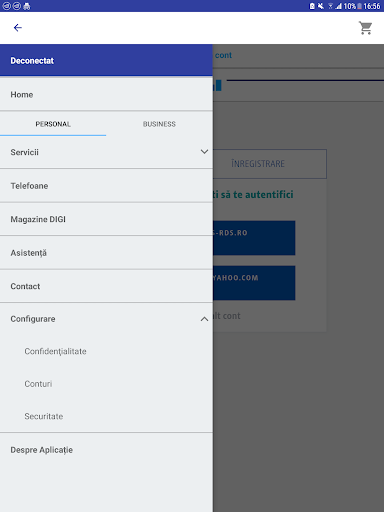The width and height of the screenshot is (384, 512).
Task: Expand the Servicii chevron
Action: [x=204, y=152]
